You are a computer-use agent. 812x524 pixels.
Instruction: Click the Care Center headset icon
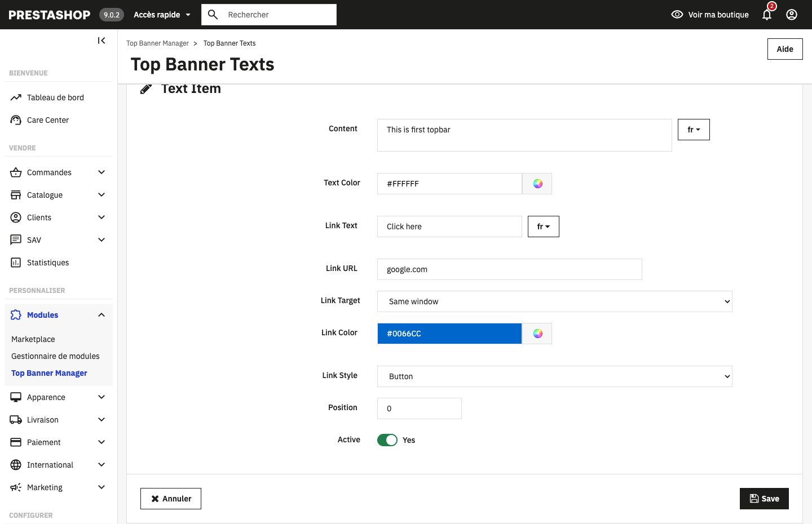click(16, 120)
